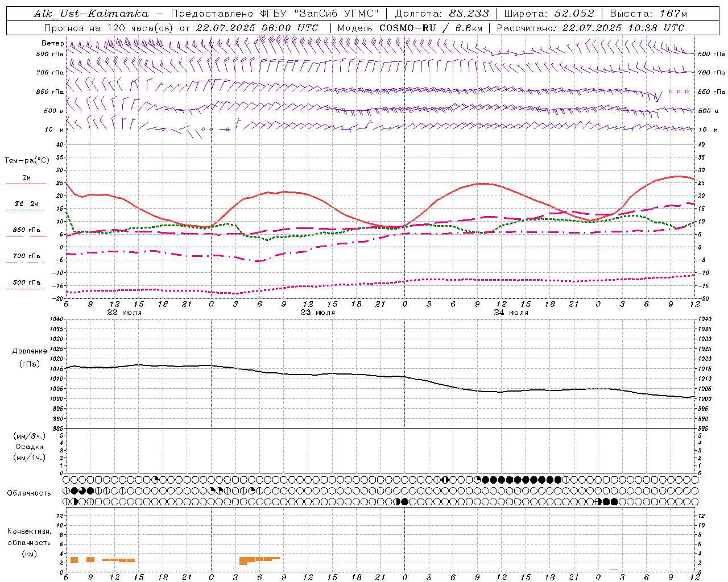This screenshot has height=582, width=728.
Task: Select the "Td 2м" dew point legend label
Action: pos(26,203)
